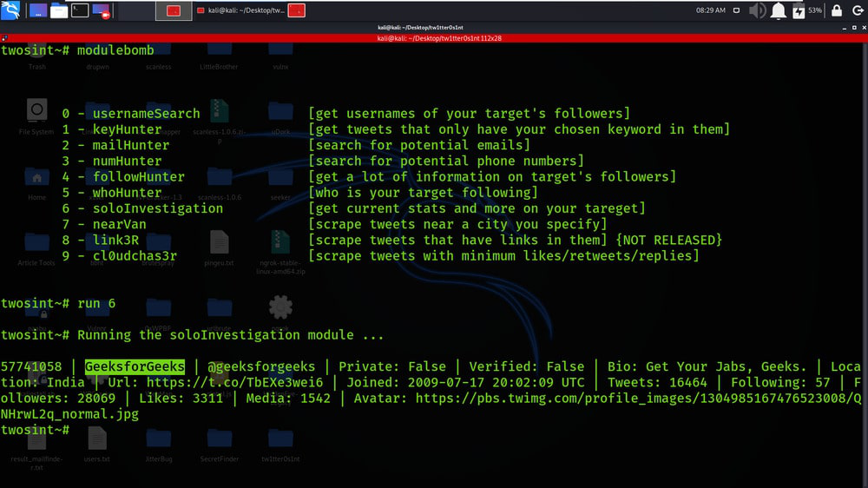This screenshot has height=488, width=868.
Task: Open the notification bell panel
Action: click(779, 10)
